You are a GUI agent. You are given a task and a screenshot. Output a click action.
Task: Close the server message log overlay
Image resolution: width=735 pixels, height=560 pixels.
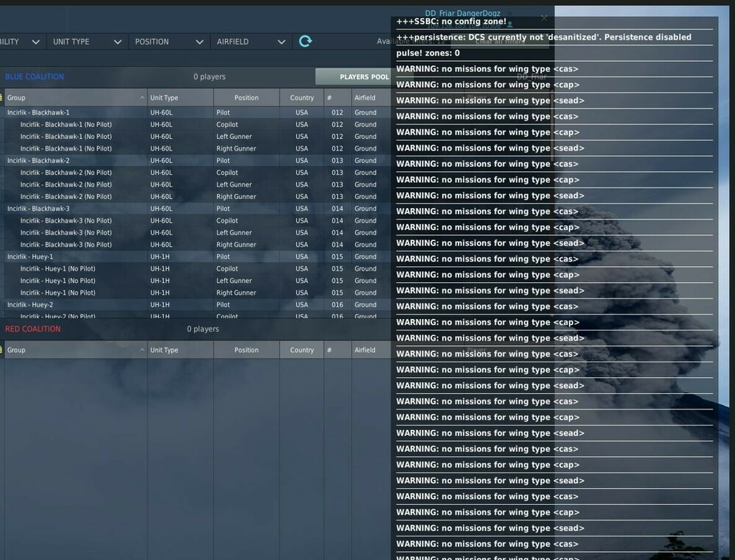click(544, 17)
